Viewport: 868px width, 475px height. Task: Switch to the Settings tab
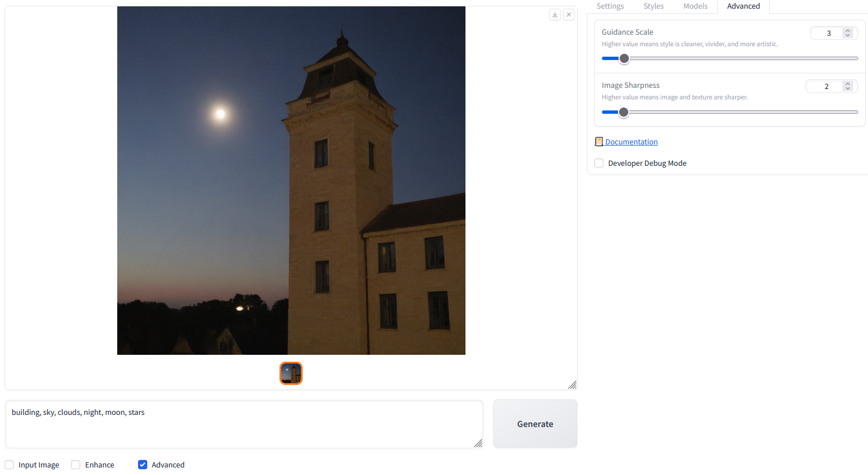(x=610, y=6)
